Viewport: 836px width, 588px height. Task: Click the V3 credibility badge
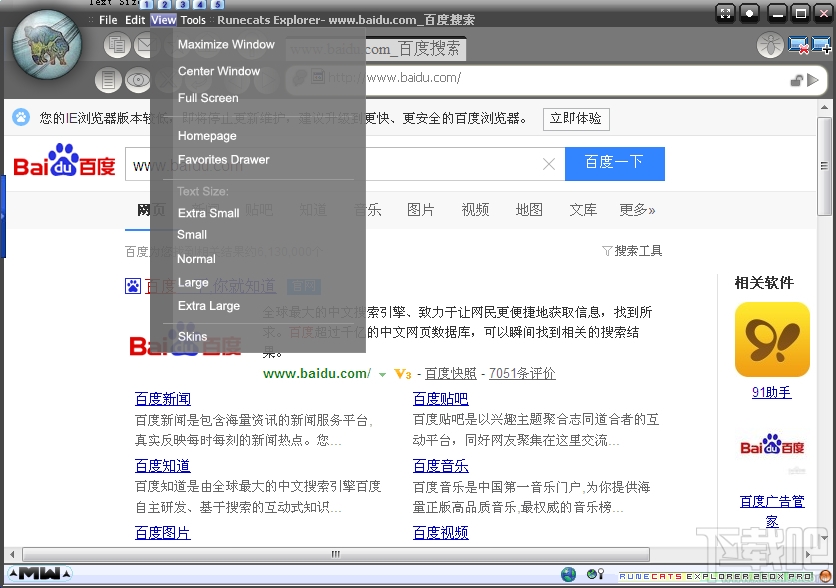pos(403,374)
